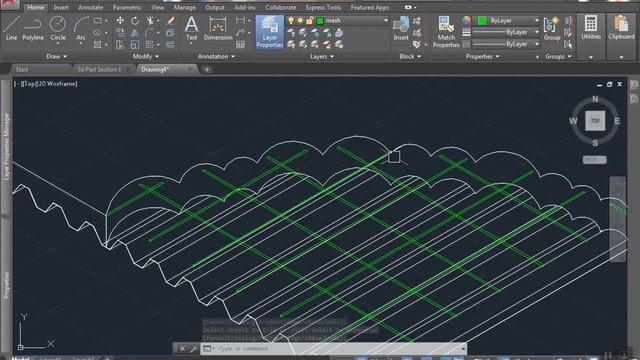Viewport: 640px width, 360px height.
Task: Expand the Groups panel
Action: 558,56
